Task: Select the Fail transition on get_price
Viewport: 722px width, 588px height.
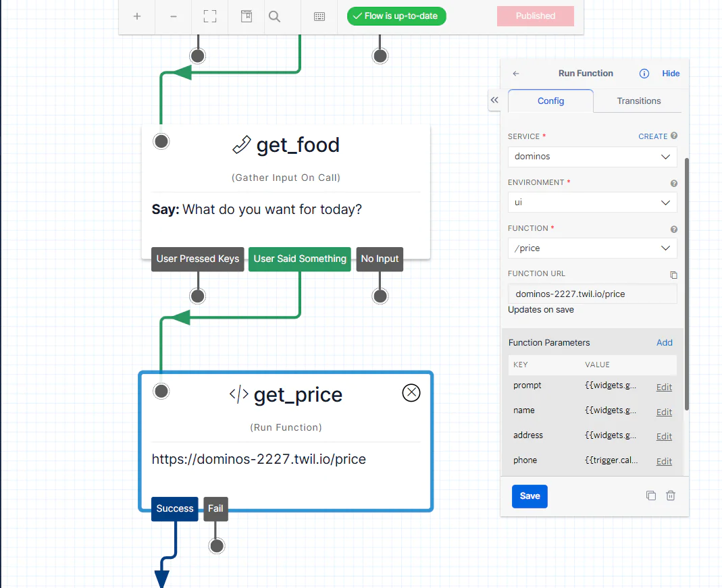Action: (215, 509)
